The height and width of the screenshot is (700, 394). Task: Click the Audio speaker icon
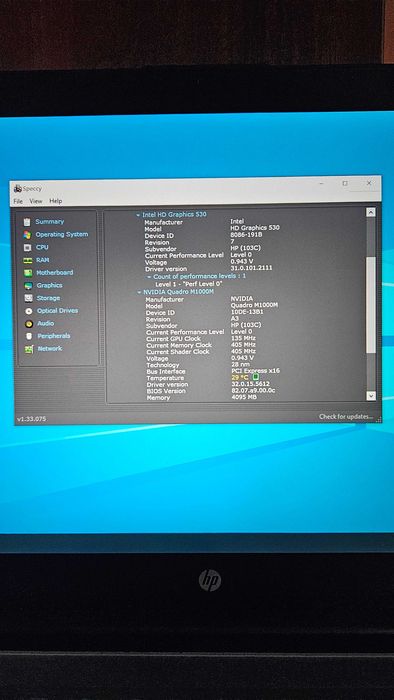(29, 324)
